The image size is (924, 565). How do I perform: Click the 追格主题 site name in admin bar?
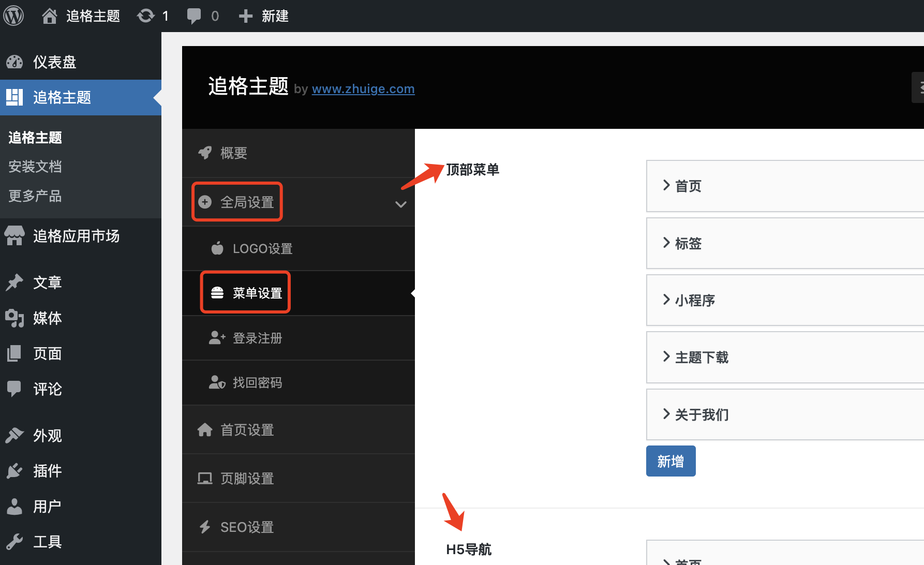pos(93,16)
